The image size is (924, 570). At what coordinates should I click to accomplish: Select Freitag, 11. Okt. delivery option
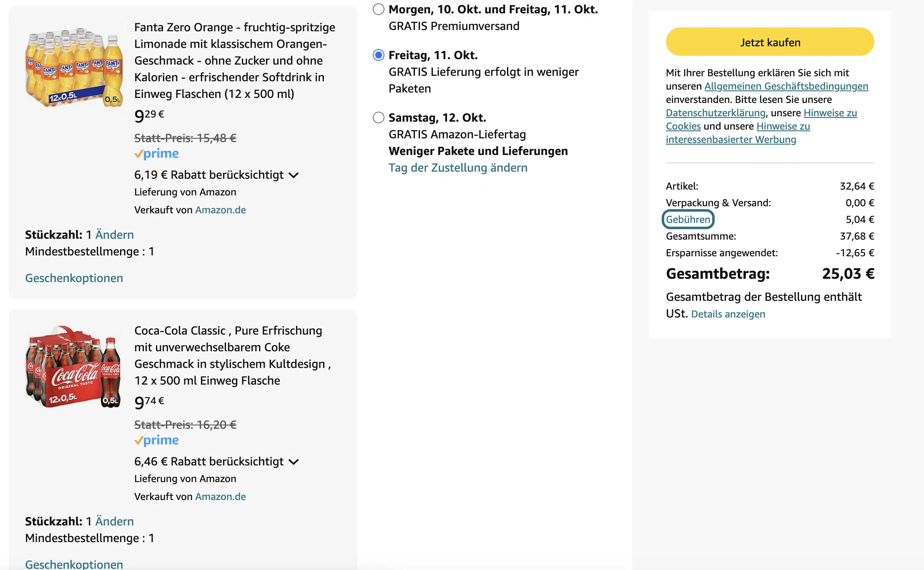379,55
